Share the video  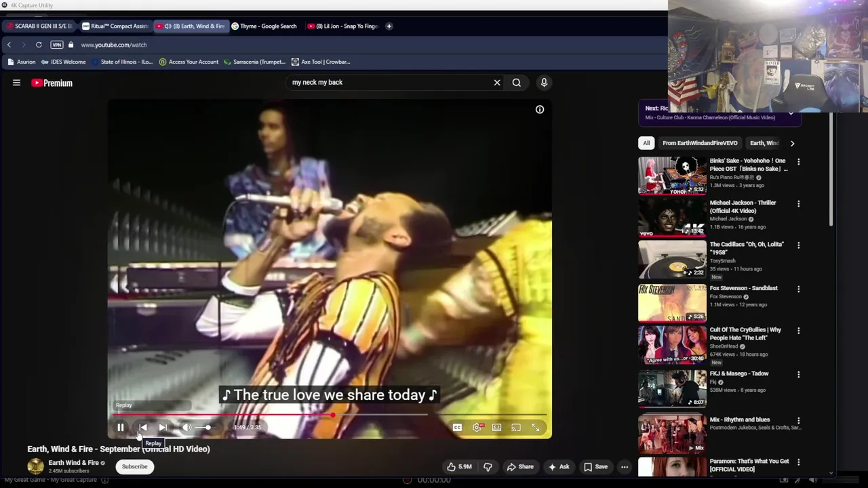[521, 466]
